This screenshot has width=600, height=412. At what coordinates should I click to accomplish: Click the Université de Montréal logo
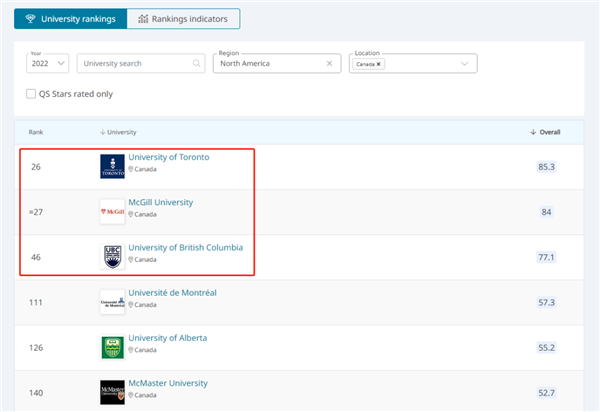(x=112, y=302)
